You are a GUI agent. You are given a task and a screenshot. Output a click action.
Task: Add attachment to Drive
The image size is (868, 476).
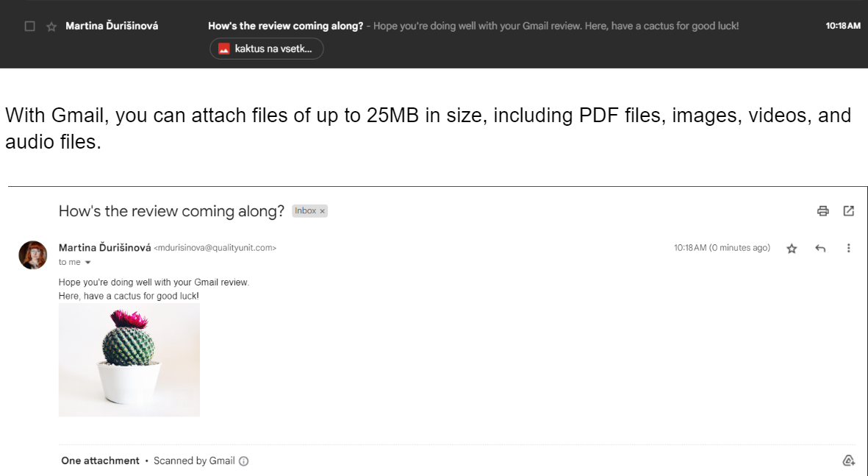848,461
